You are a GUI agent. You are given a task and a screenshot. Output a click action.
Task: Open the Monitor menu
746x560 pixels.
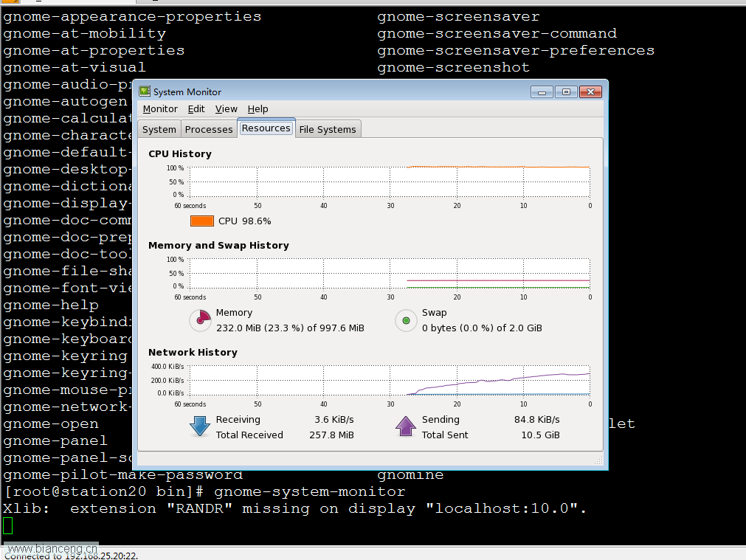tap(160, 109)
